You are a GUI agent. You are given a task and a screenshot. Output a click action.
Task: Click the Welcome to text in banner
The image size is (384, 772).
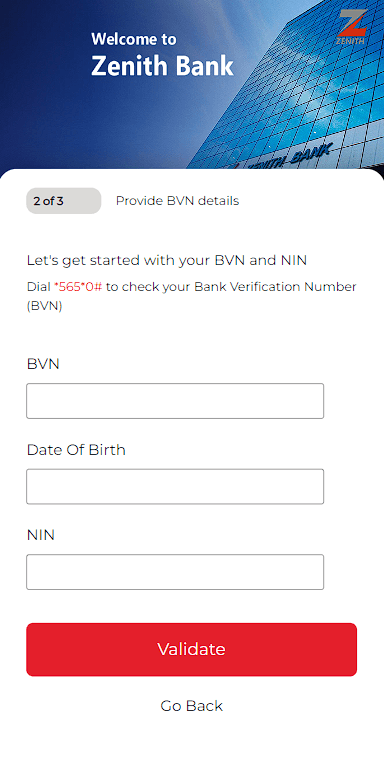tap(133, 39)
